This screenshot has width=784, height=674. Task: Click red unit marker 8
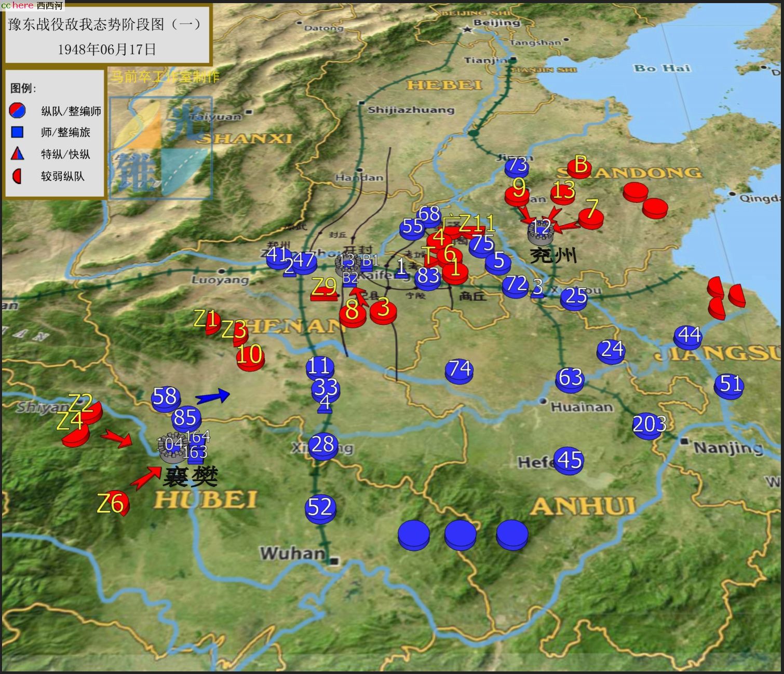coord(353,313)
